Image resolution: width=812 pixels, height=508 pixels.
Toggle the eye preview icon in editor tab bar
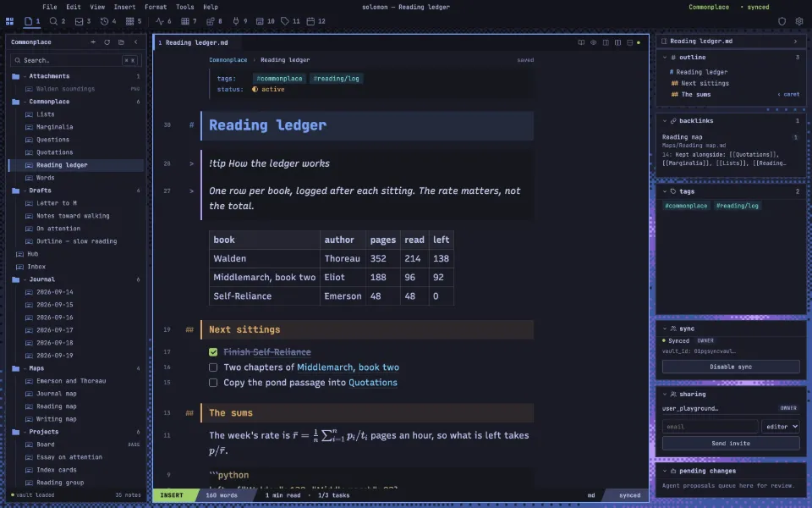click(x=594, y=42)
